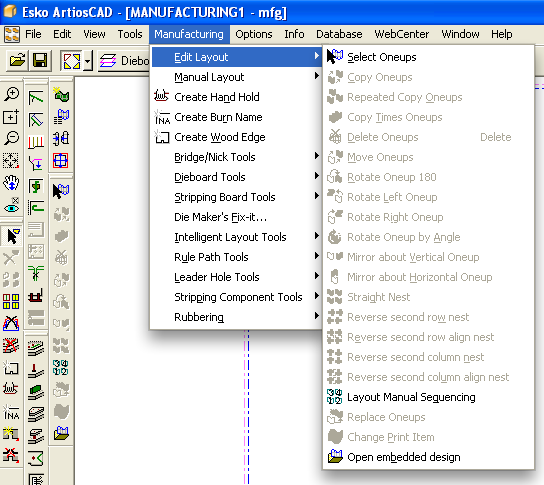Open the Edit menu
Screen dimensions: 544x485
click(x=62, y=34)
